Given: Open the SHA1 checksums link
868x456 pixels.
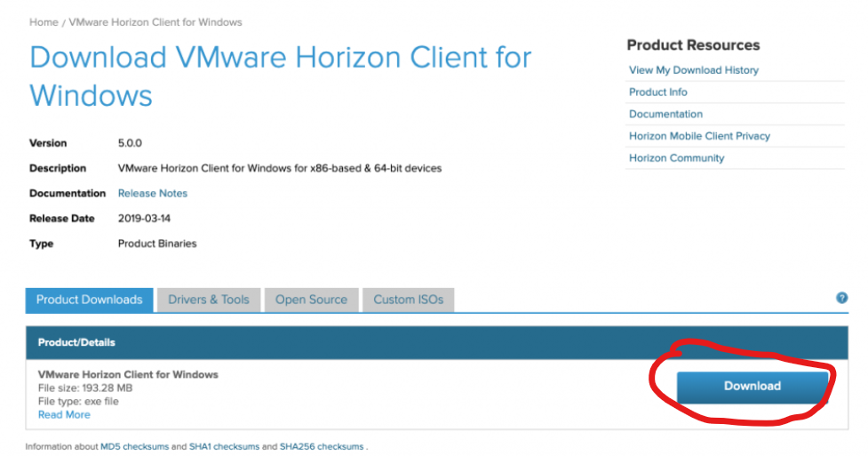Looking at the screenshot, I should click(x=224, y=446).
